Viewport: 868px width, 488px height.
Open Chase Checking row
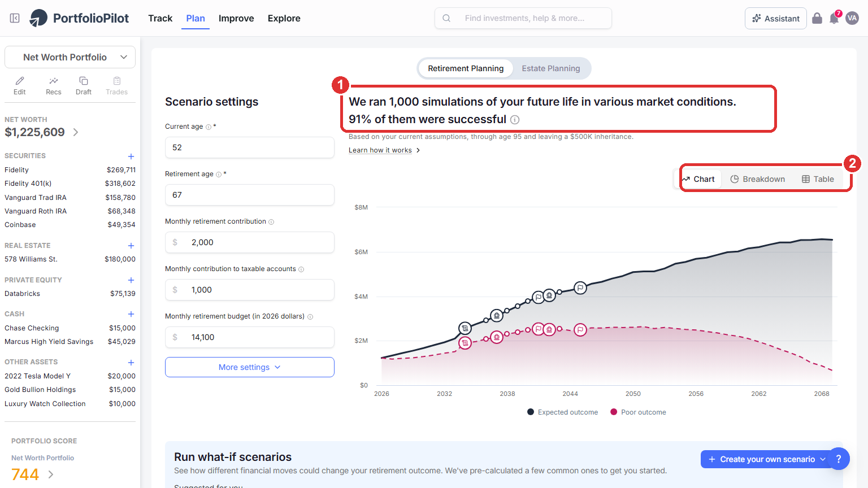(x=70, y=328)
